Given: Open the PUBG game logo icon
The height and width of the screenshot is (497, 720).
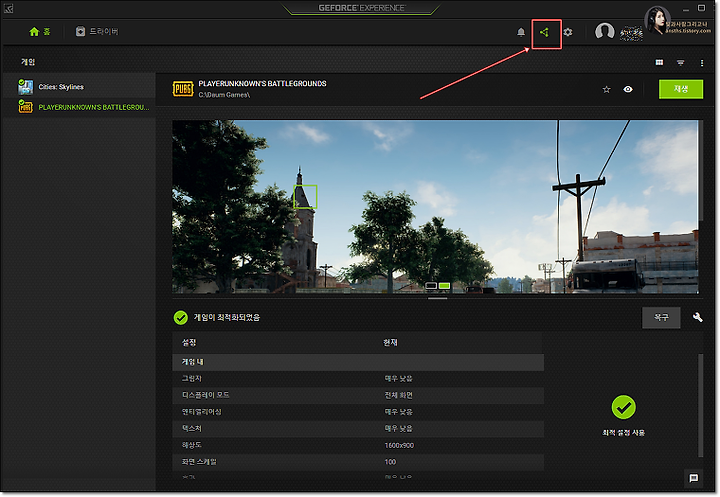Looking at the screenshot, I should tap(183, 89).
